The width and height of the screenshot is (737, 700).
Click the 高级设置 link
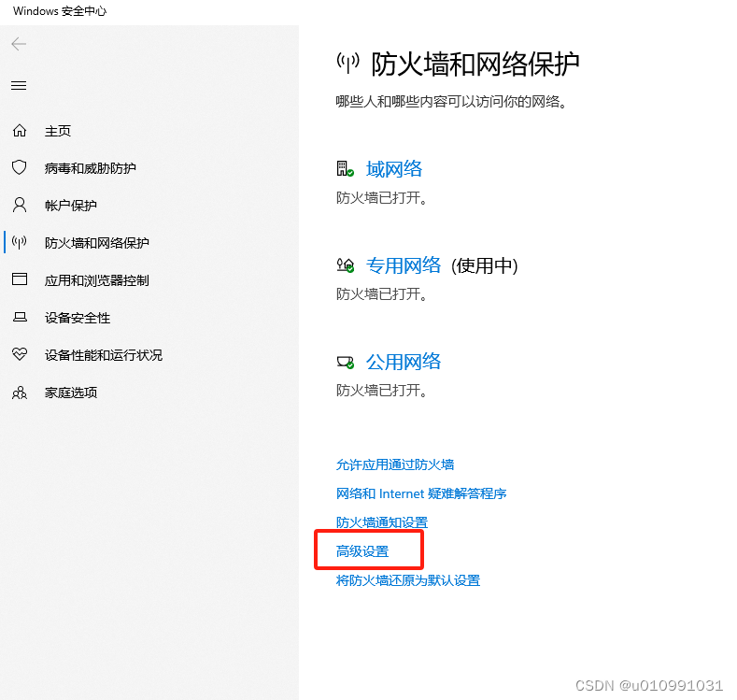tap(362, 551)
